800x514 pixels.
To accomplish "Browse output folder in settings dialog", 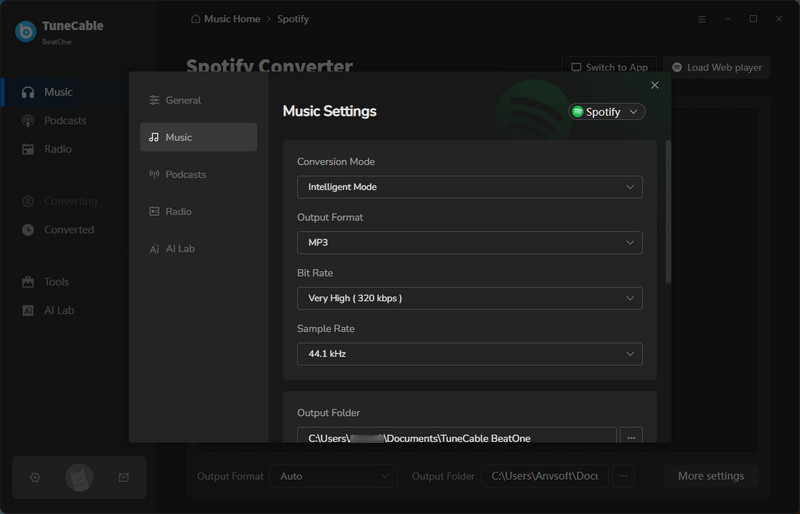I will (x=631, y=435).
